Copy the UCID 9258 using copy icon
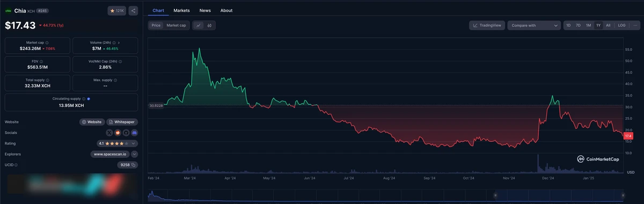The width and height of the screenshot is (644, 204). pyautogui.click(x=134, y=165)
